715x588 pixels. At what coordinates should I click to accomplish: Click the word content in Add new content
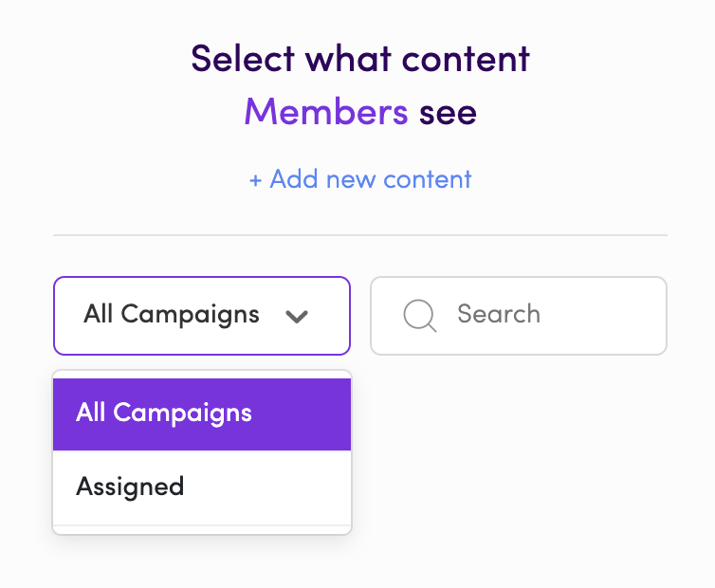(x=428, y=179)
